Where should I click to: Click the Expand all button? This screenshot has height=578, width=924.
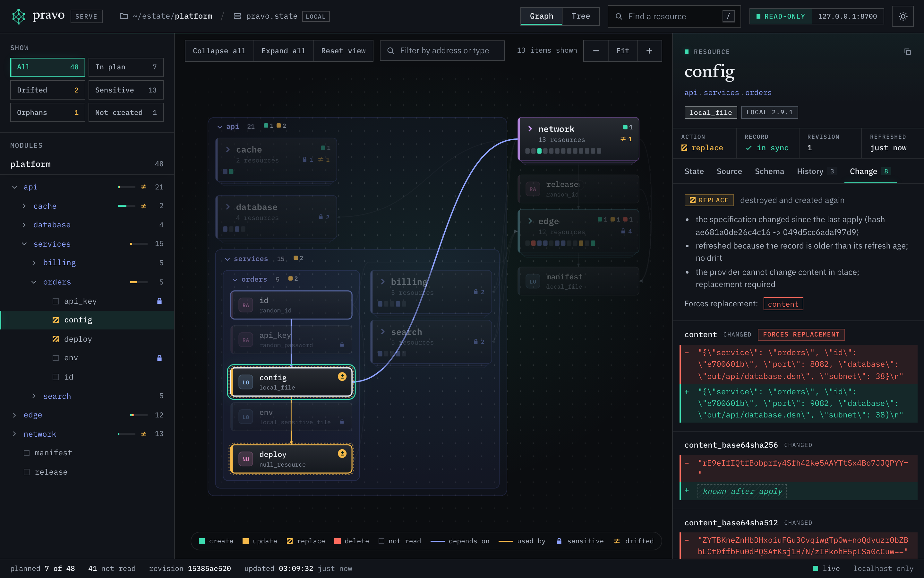click(x=283, y=51)
